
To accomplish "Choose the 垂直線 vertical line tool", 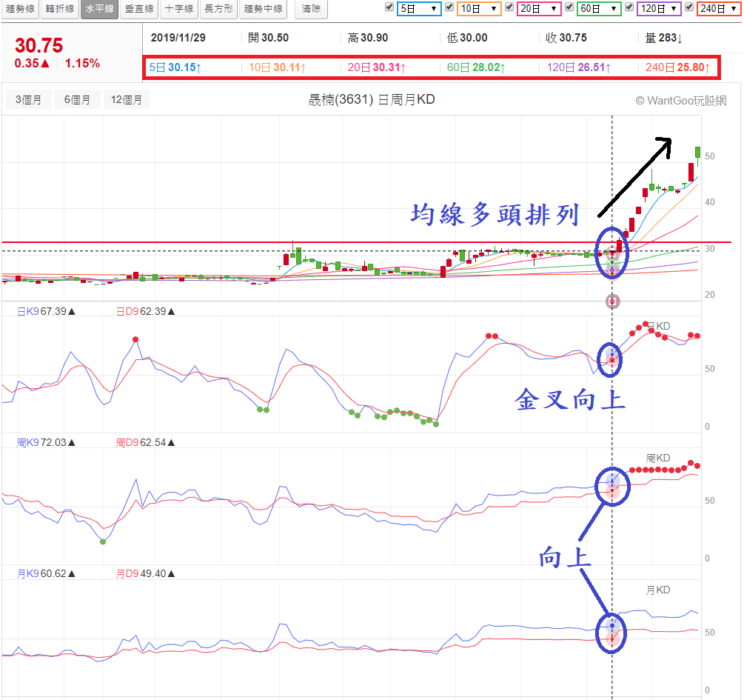I will (139, 10).
